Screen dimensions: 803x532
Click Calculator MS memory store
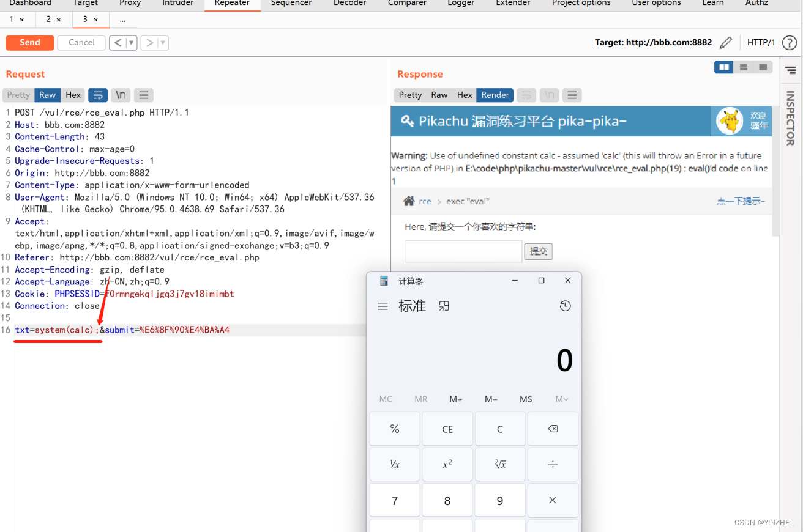tap(526, 399)
